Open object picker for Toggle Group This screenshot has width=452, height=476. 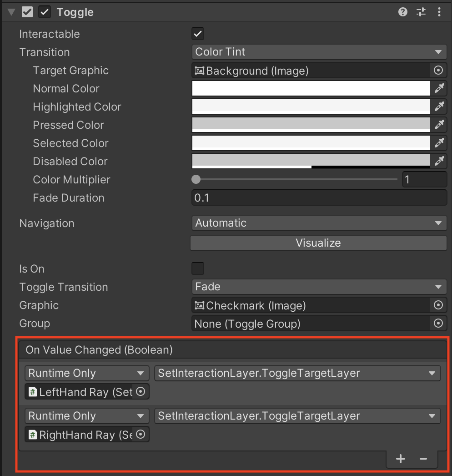pyautogui.click(x=438, y=324)
